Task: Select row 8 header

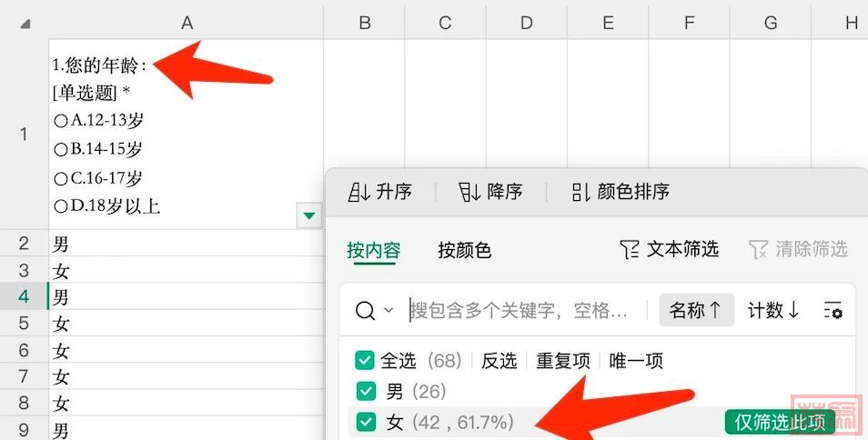Action: pos(24,403)
